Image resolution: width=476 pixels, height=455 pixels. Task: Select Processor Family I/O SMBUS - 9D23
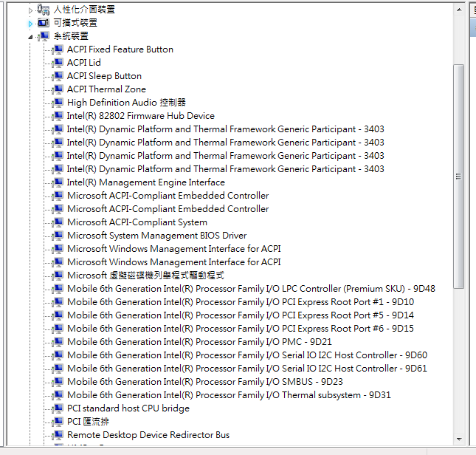click(x=205, y=382)
